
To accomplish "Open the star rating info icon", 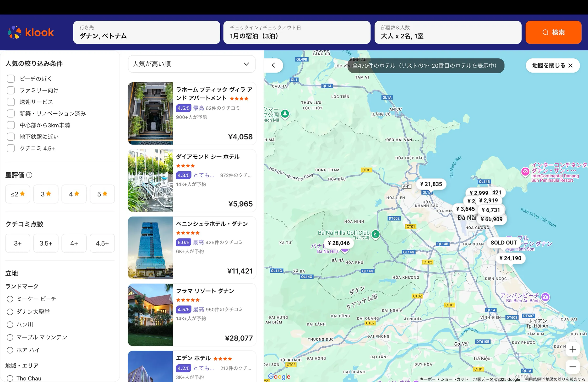I will pos(29,175).
